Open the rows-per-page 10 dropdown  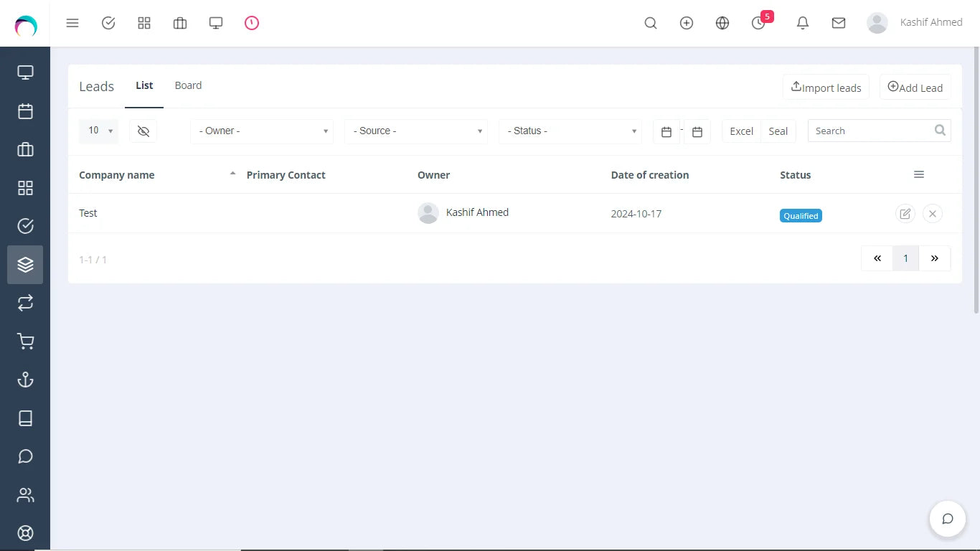point(99,131)
